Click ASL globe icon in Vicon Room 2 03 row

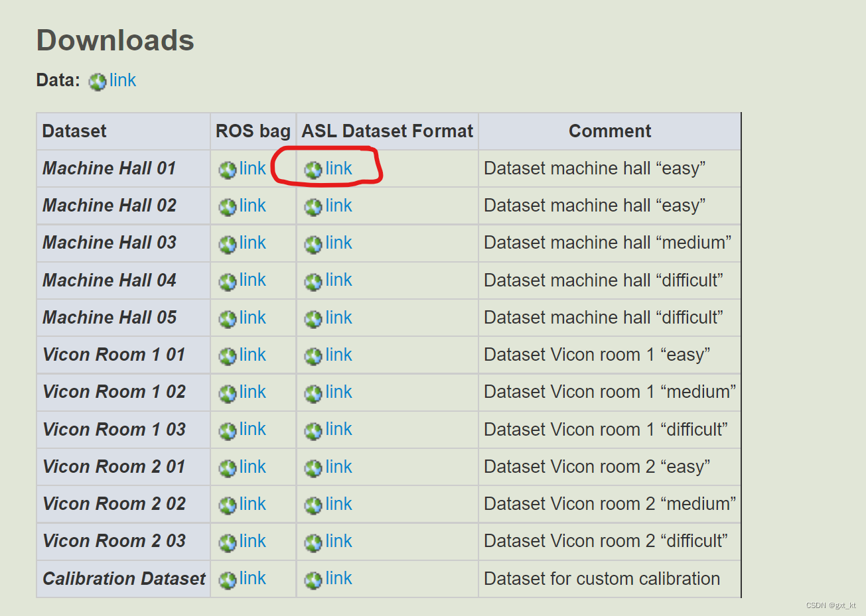[313, 543]
